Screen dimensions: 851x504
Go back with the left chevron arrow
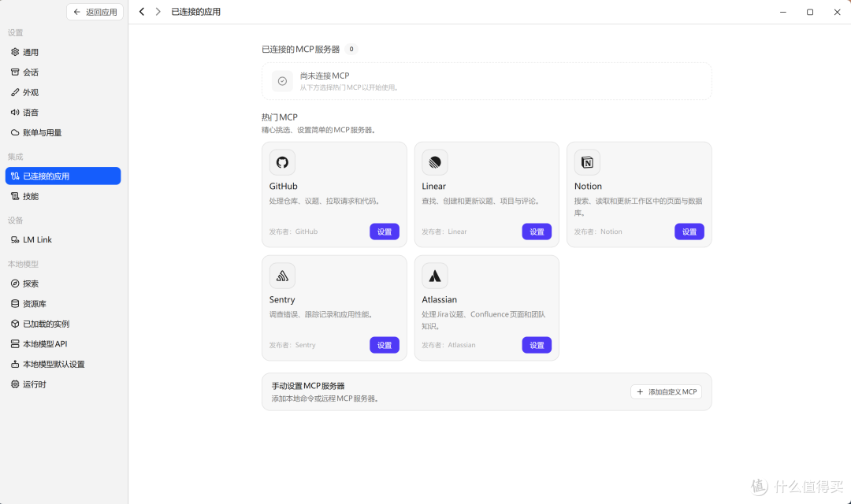(142, 11)
